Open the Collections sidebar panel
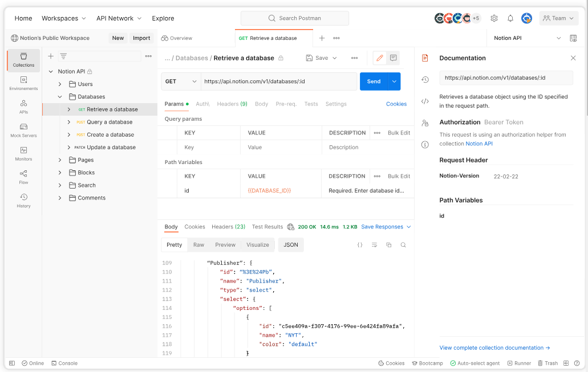The image size is (588, 372). coord(23,60)
